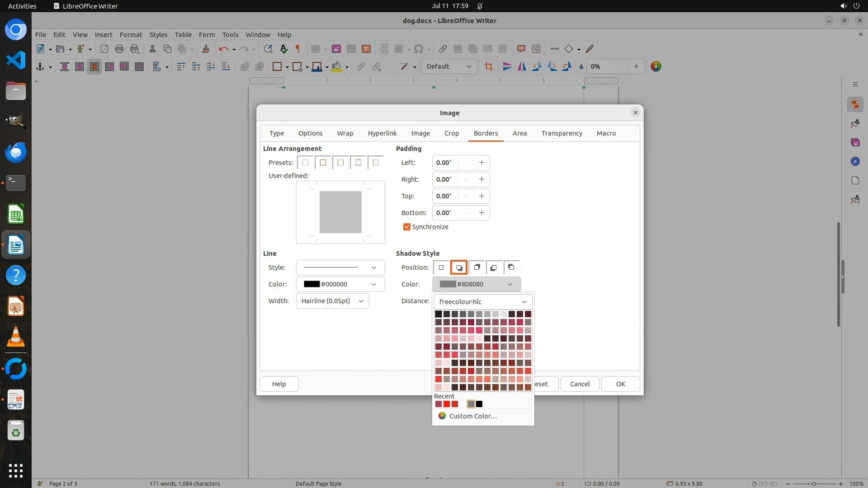
Task: Expand the freecolour-hlc palette dropdown
Action: 483,302
